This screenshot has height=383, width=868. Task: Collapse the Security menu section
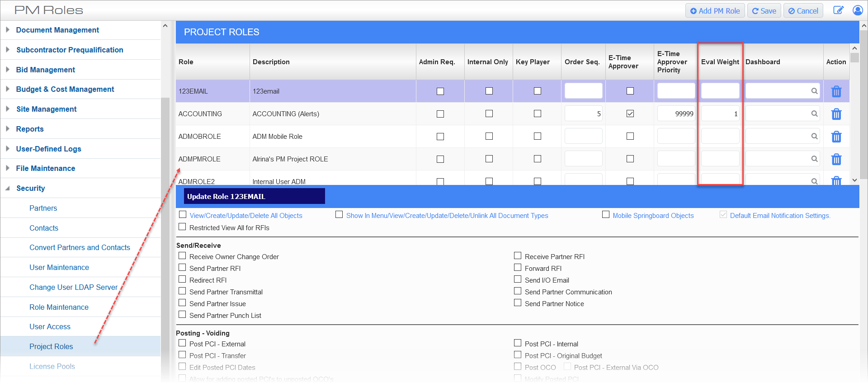30,188
